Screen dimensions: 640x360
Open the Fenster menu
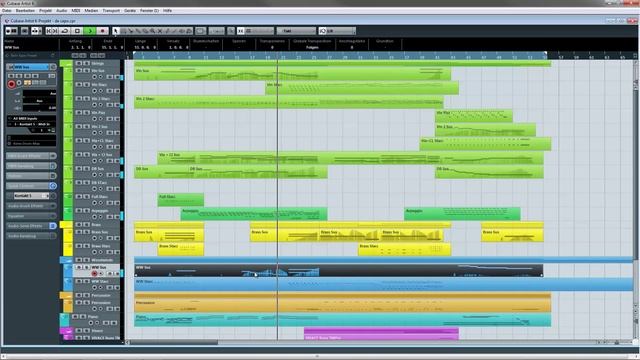point(149,11)
